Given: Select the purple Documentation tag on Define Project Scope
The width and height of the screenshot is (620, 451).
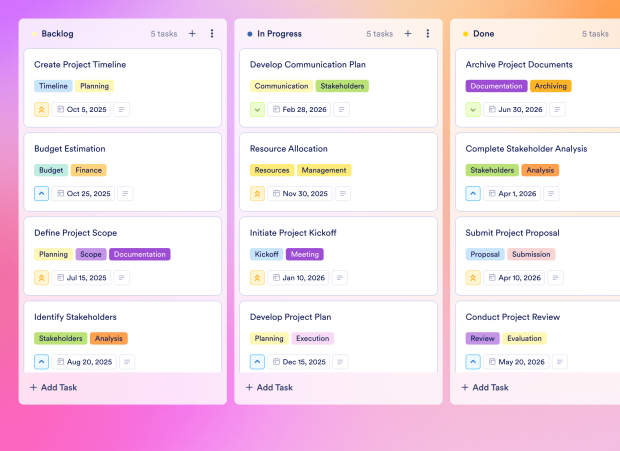Looking at the screenshot, I should 139,254.
